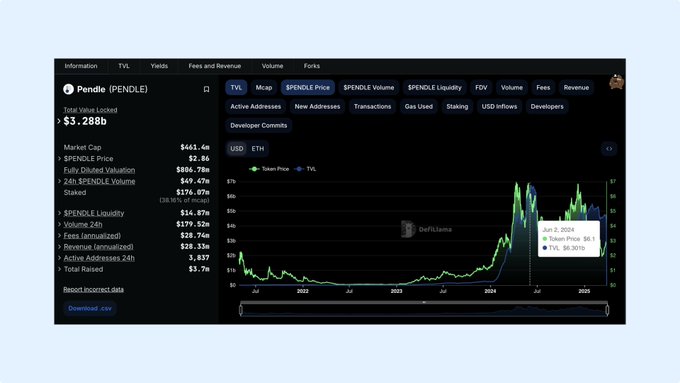This screenshot has width=680, height=383.
Task: Expand the 24h $PENDLE Volume row
Action: point(59,181)
